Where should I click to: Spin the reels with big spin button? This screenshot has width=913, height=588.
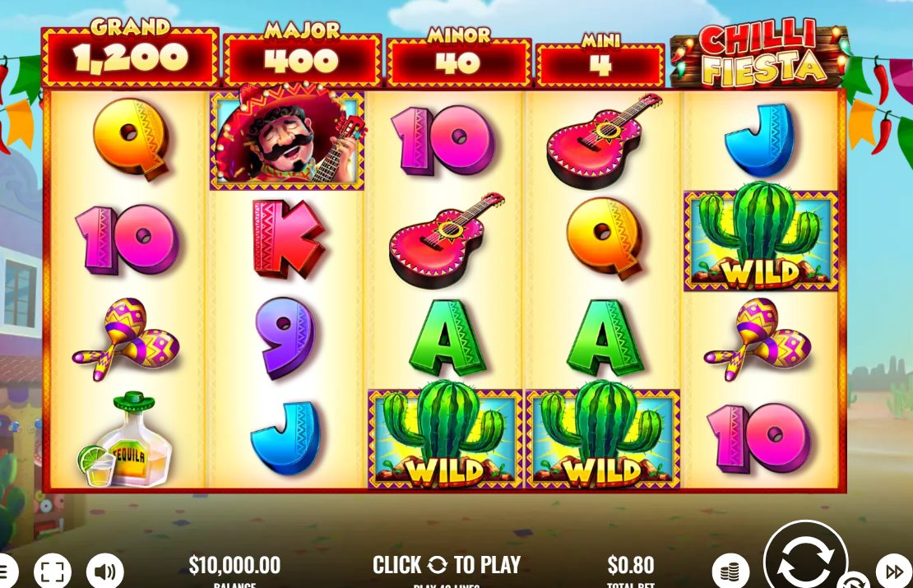(x=805, y=558)
